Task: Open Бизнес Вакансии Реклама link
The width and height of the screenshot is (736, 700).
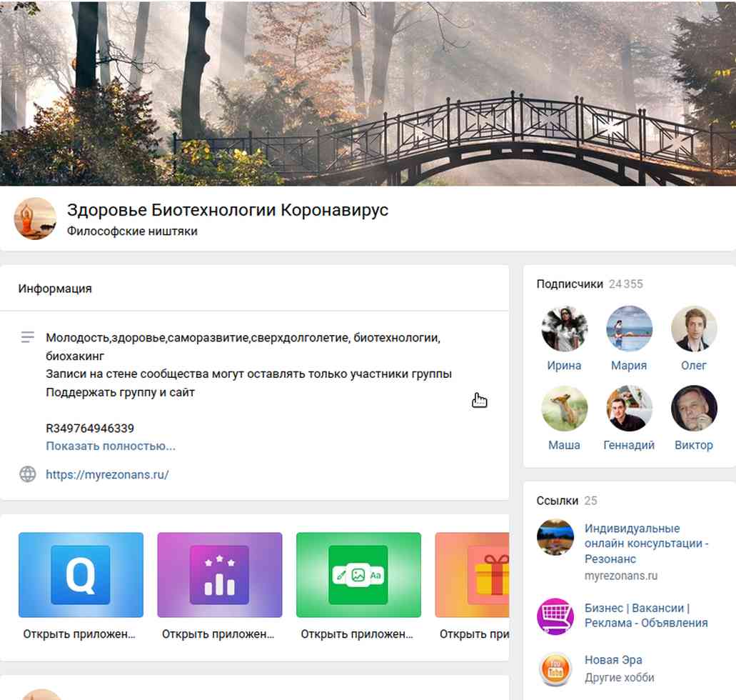Action: coord(646,616)
